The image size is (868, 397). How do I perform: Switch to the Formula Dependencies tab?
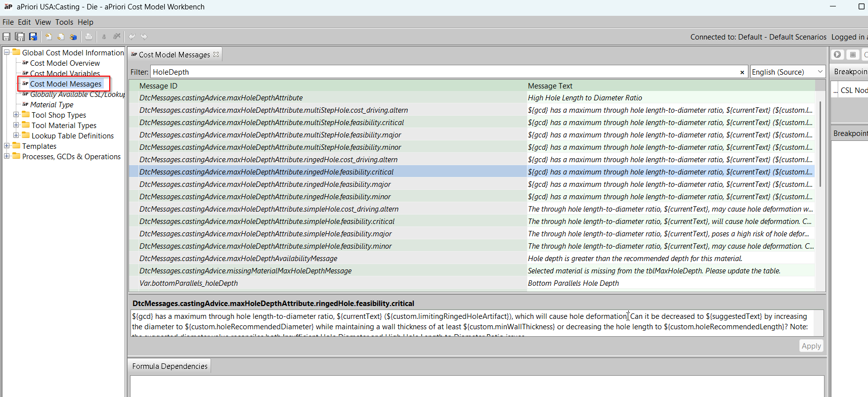170,366
